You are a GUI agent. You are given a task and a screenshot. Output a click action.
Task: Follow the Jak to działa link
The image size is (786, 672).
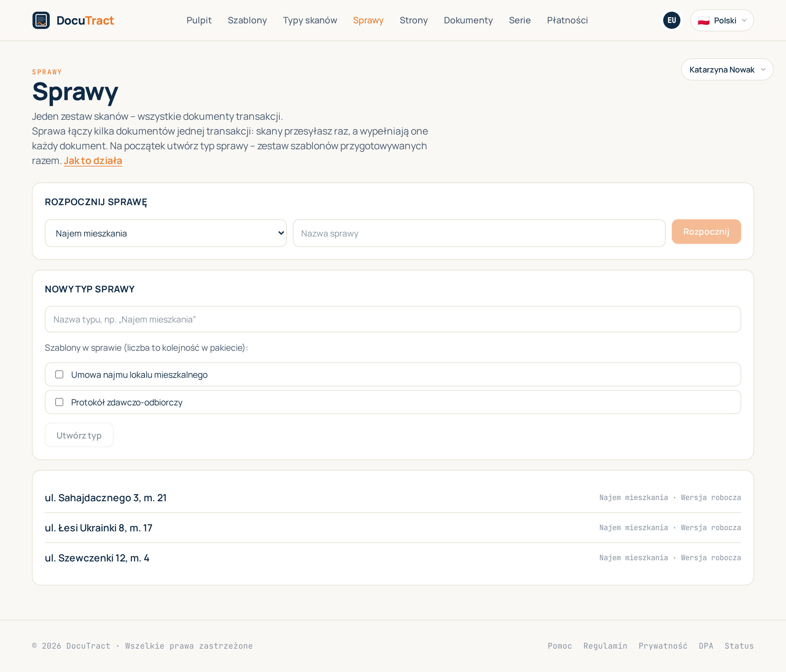click(93, 161)
